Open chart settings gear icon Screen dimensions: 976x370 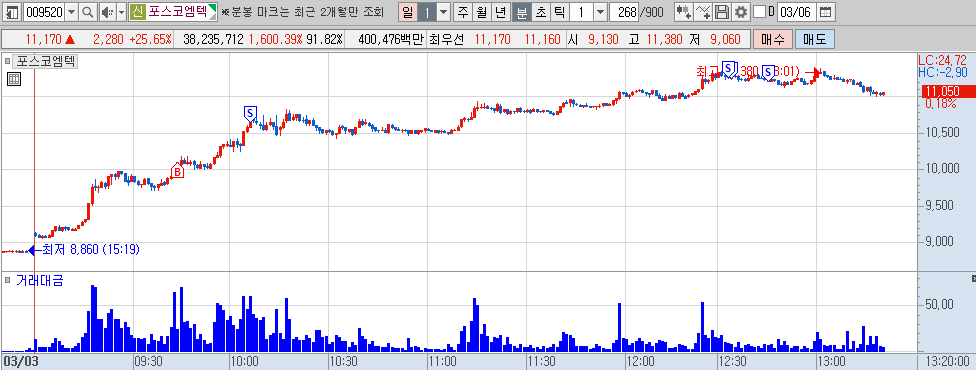741,12
